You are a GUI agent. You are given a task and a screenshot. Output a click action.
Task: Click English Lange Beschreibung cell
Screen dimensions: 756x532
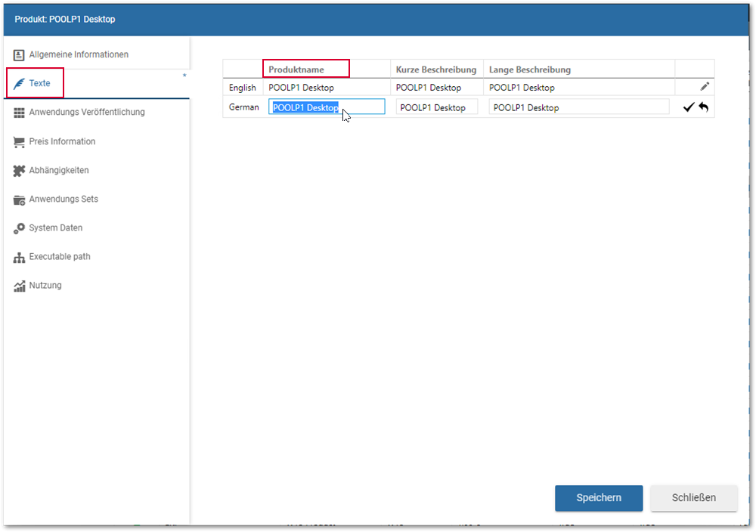point(522,88)
